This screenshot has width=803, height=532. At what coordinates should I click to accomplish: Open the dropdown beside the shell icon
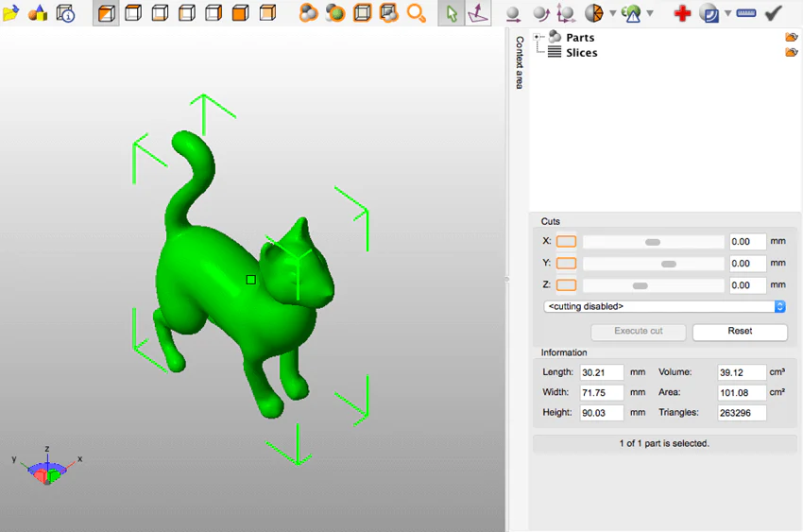(x=727, y=13)
